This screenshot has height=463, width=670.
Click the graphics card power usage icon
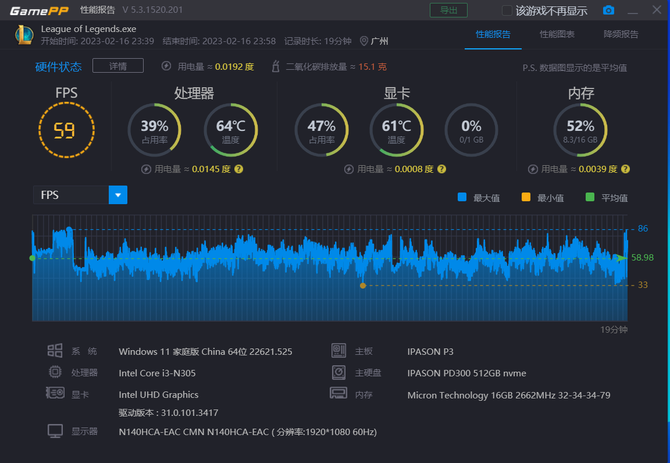click(349, 170)
